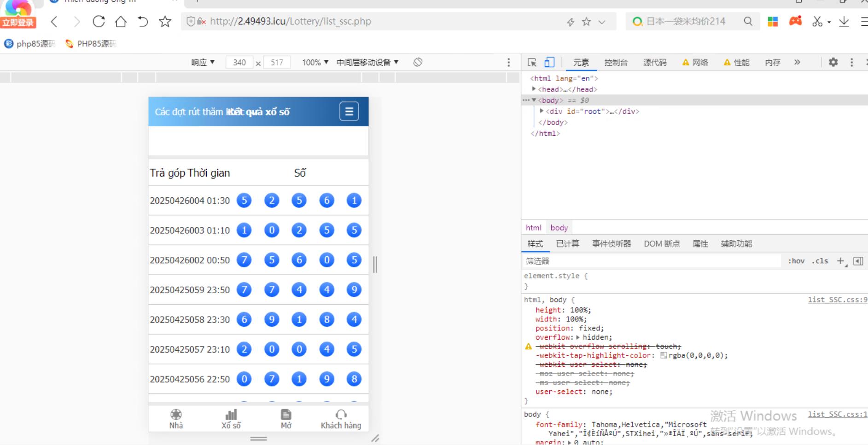The image size is (868, 445).
Task: Activate the inspect element picker icon
Action: click(532, 62)
